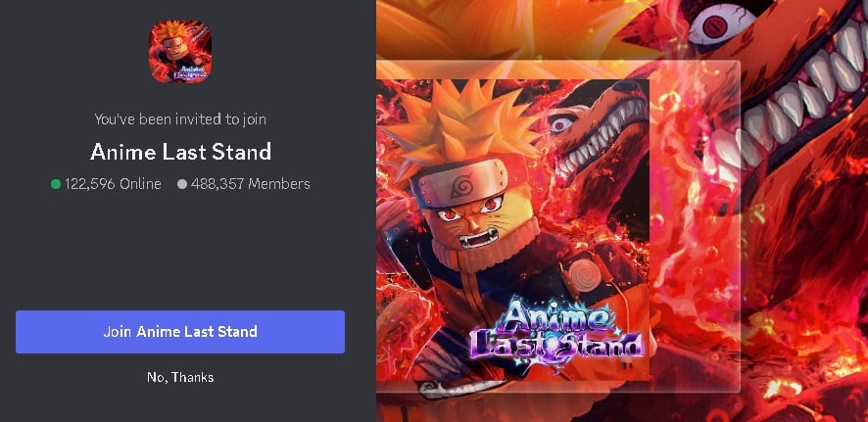The height and width of the screenshot is (422, 868).
Task: Select the 122,596 Online count text
Action: (113, 184)
